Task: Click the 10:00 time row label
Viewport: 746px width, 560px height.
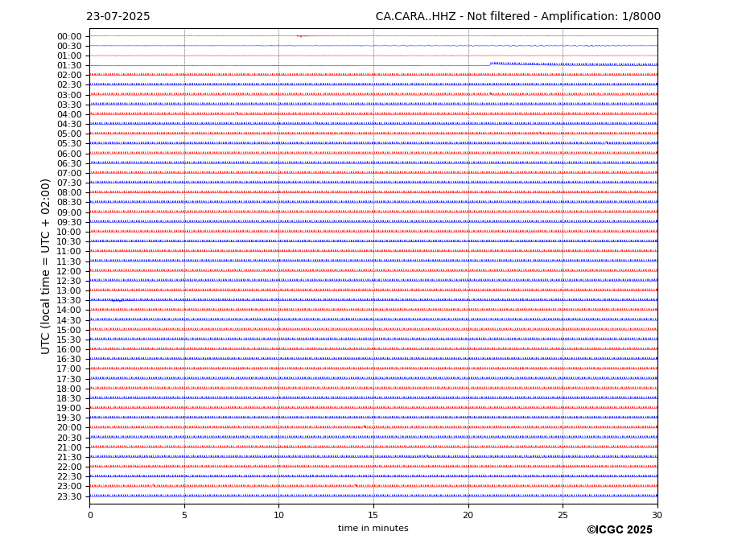Action: click(x=69, y=233)
